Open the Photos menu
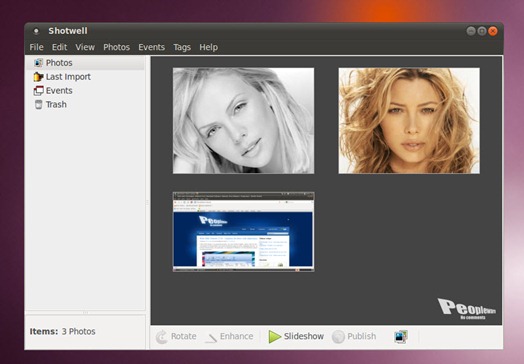The height and width of the screenshot is (364, 524). 116,47
